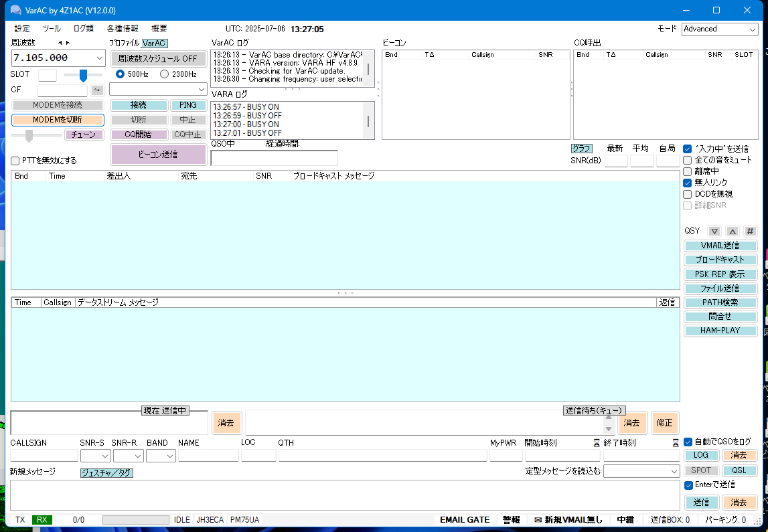Click the 接続 connect button
768x532 pixels.
point(139,105)
